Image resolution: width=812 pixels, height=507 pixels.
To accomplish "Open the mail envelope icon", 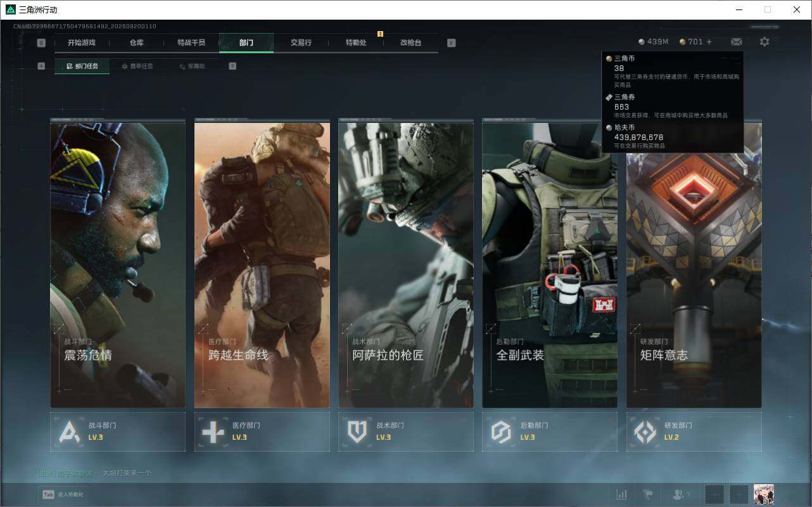I will [737, 42].
